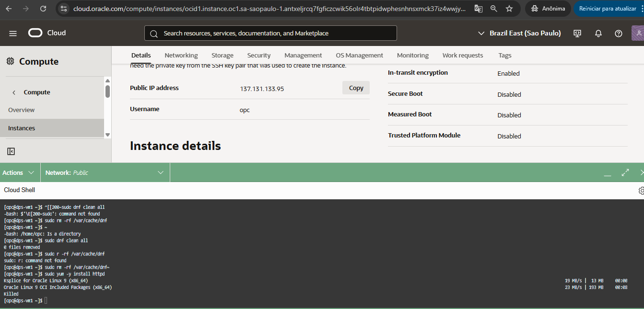644x309 pixels.
Task: Open the Work requests tab
Action: 463,55
